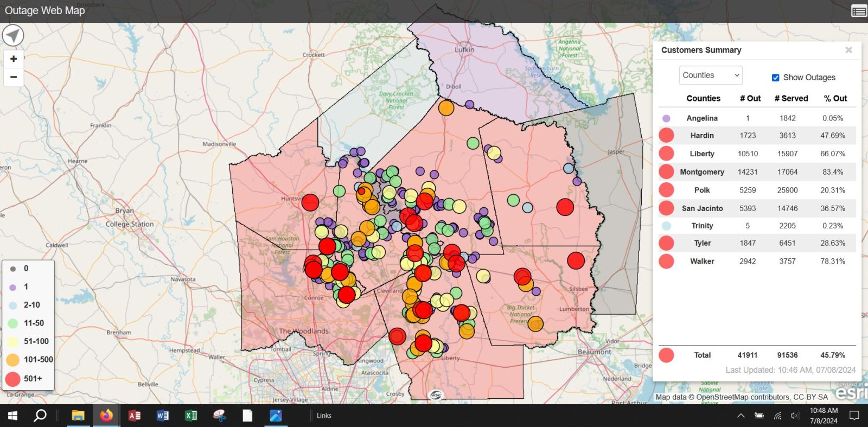868x427 pixels.
Task: Open Windows taskbar search
Action: (x=40, y=416)
